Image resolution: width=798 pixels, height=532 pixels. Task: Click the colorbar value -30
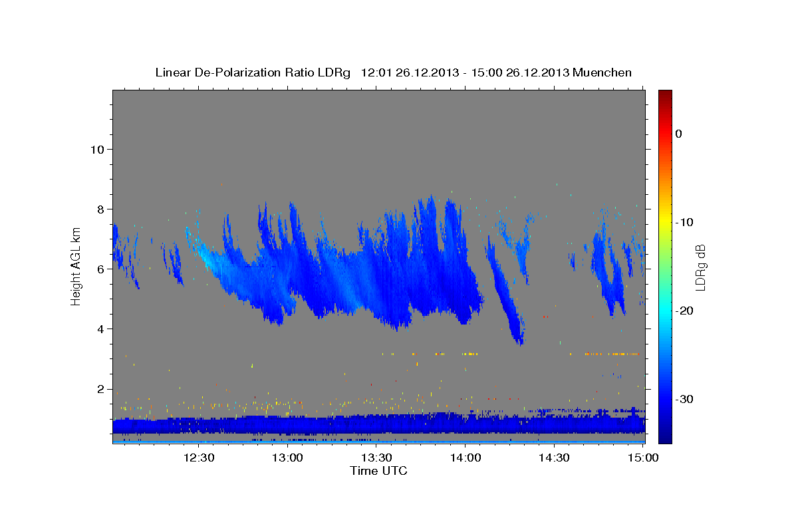coord(684,399)
